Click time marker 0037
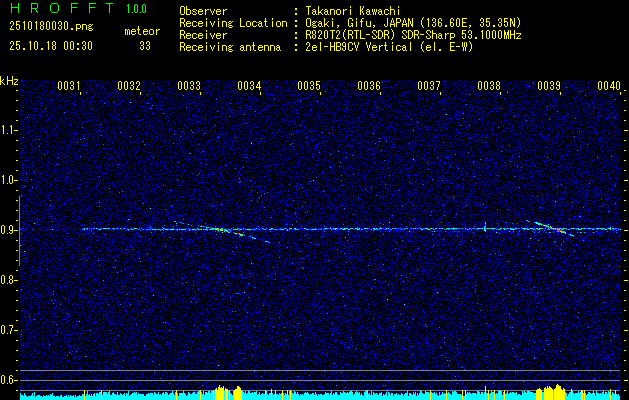629x400 pixels. click(429, 85)
